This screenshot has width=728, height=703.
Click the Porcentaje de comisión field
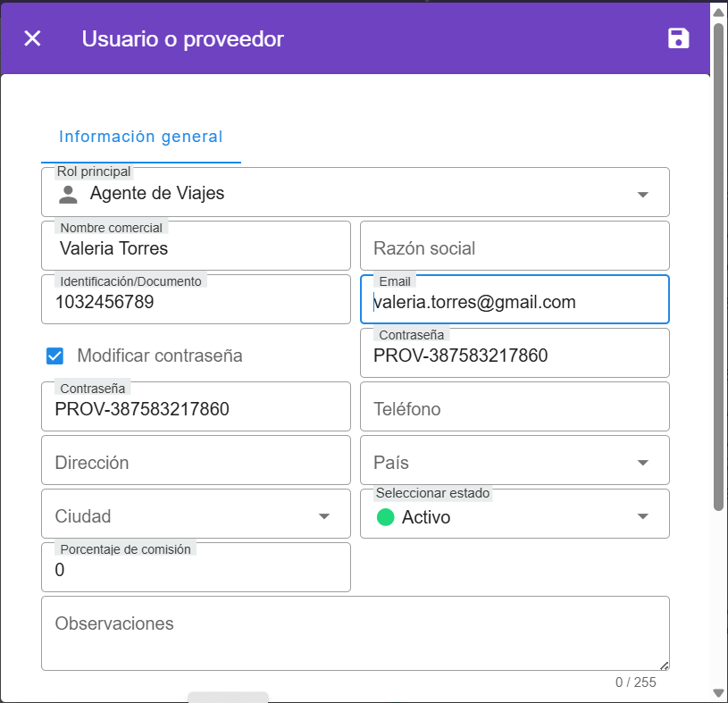click(196, 570)
